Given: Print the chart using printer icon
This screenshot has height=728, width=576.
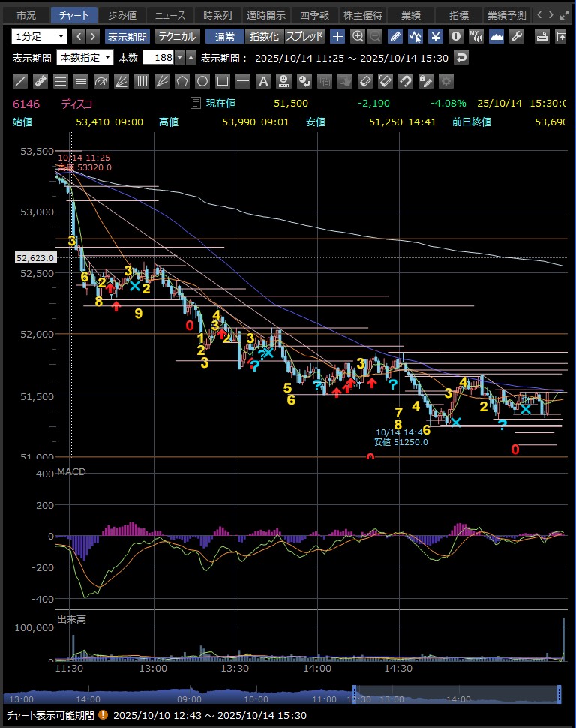Looking at the screenshot, I should tap(541, 36).
